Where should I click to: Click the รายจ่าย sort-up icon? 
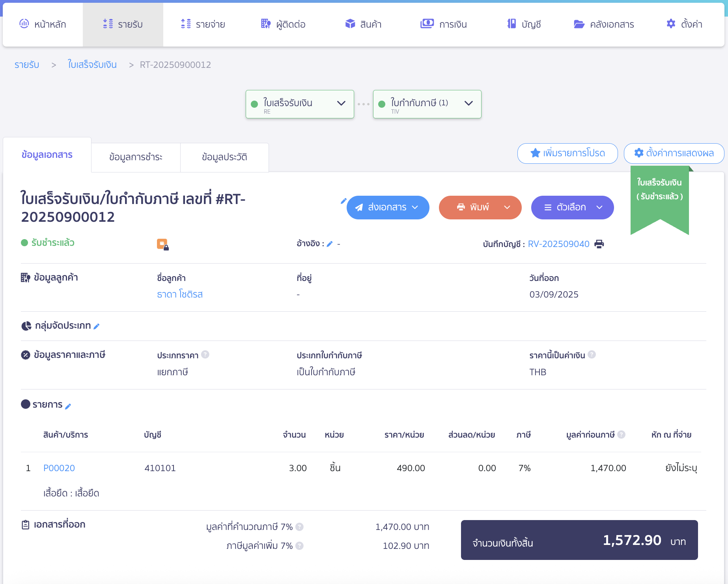(x=186, y=24)
